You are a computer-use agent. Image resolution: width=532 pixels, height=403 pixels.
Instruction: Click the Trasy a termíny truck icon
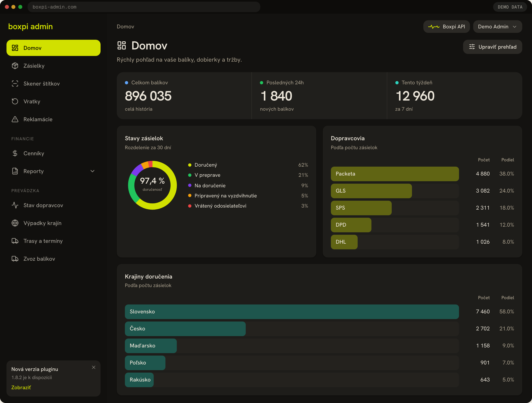(15, 241)
